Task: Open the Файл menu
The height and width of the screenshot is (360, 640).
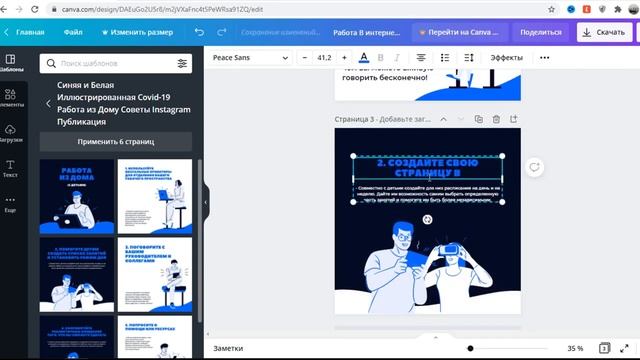Action: pos(73,32)
